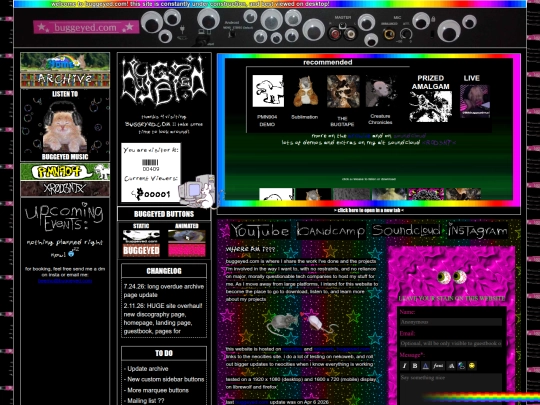
Task: Go to the YouTube link
Action: 260,230
